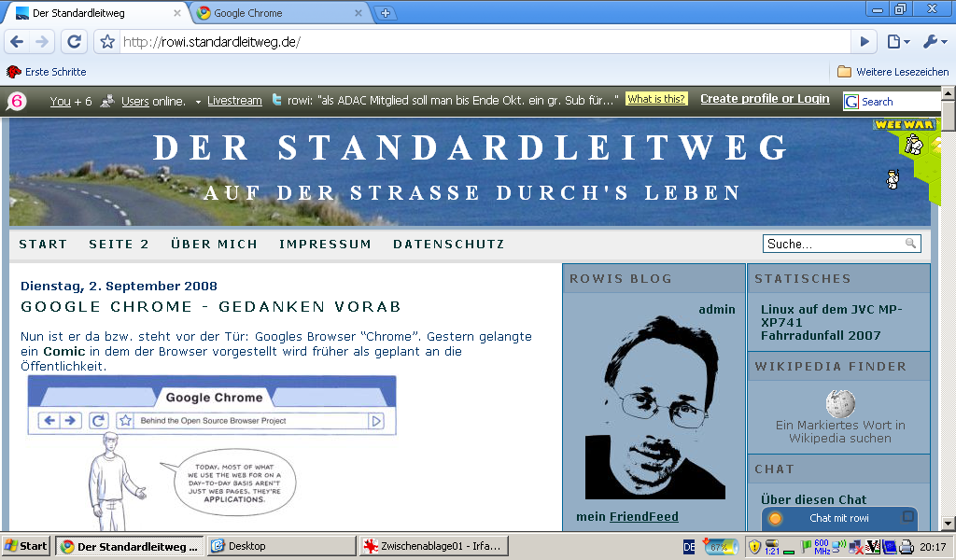Open the new tab plus button
Image resolution: width=956 pixels, height=560 pixels.
point(385,13)
